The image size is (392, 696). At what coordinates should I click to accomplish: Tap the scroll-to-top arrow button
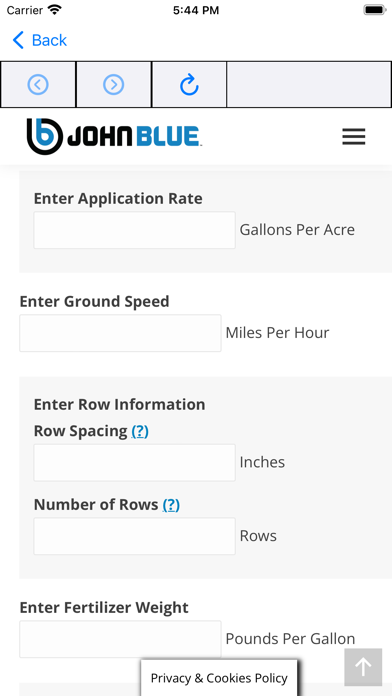coord(363,667)
